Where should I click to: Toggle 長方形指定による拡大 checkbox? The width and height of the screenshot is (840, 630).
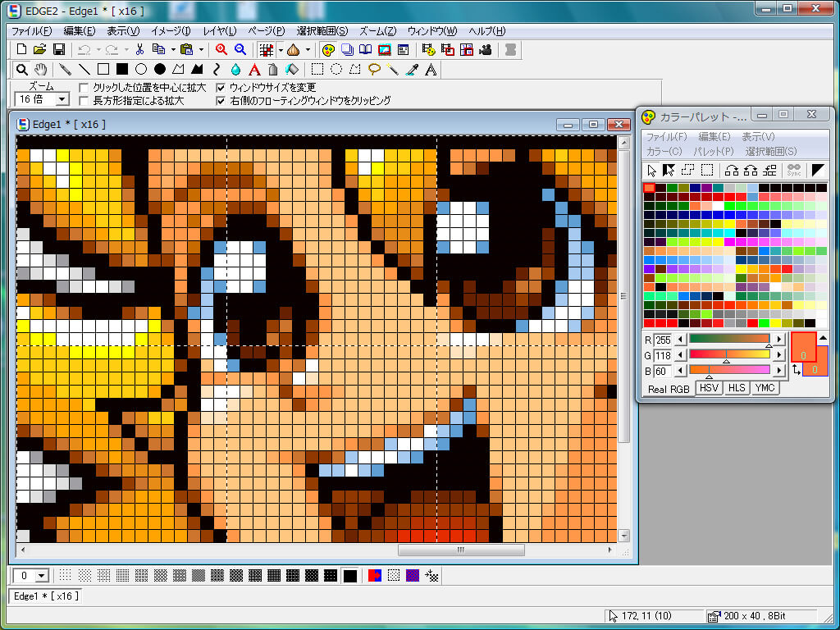(84, 101)
